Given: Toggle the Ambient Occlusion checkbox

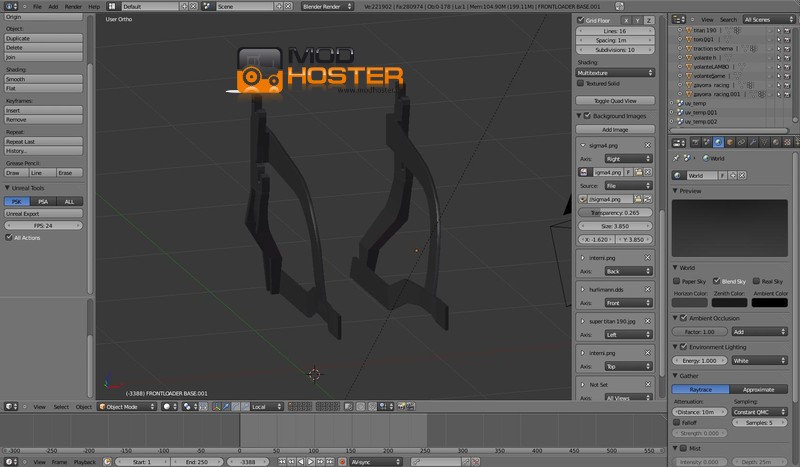Looking at the screenshot, I should (x=684, y=318).
